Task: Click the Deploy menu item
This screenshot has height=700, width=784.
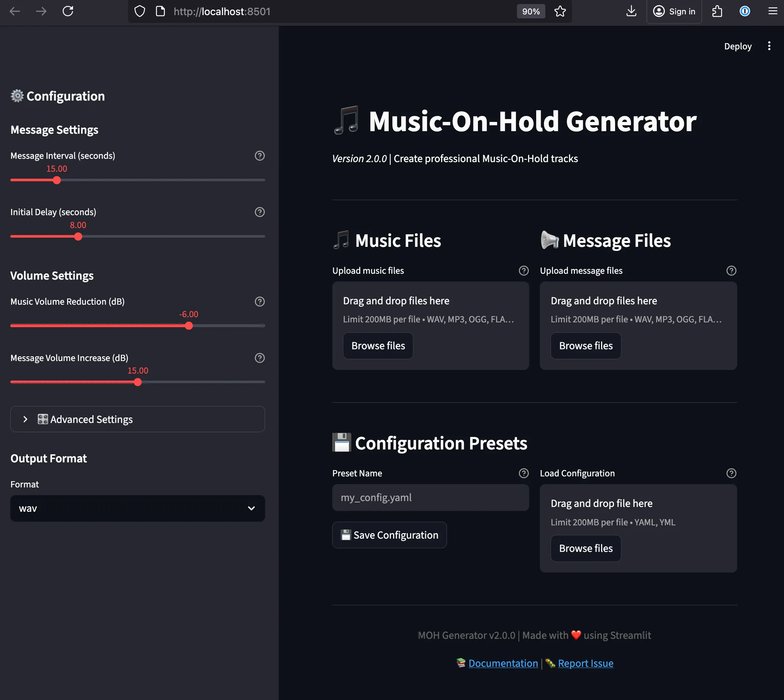Action: click(x=738, y=46)
